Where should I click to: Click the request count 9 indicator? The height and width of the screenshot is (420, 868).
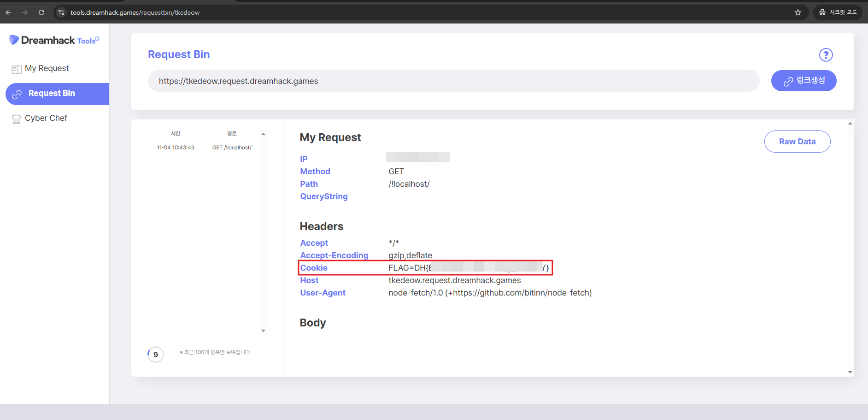156,355
